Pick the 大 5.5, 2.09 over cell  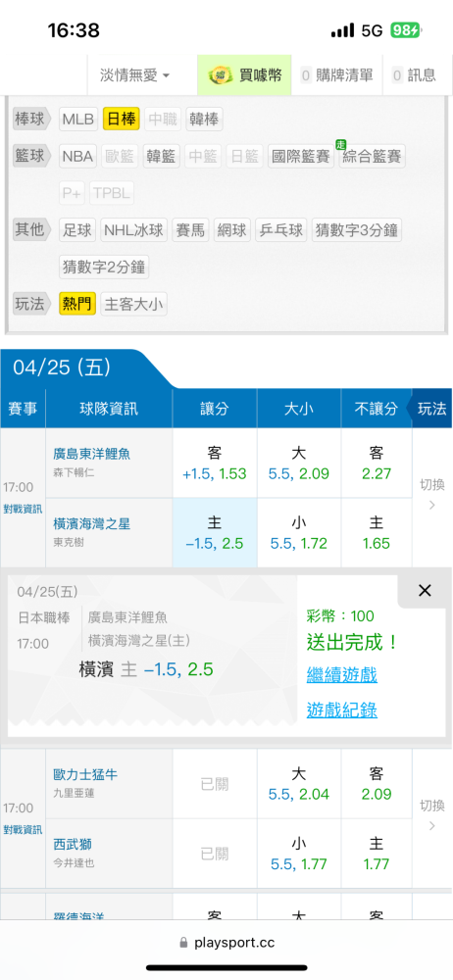[299, 464]
